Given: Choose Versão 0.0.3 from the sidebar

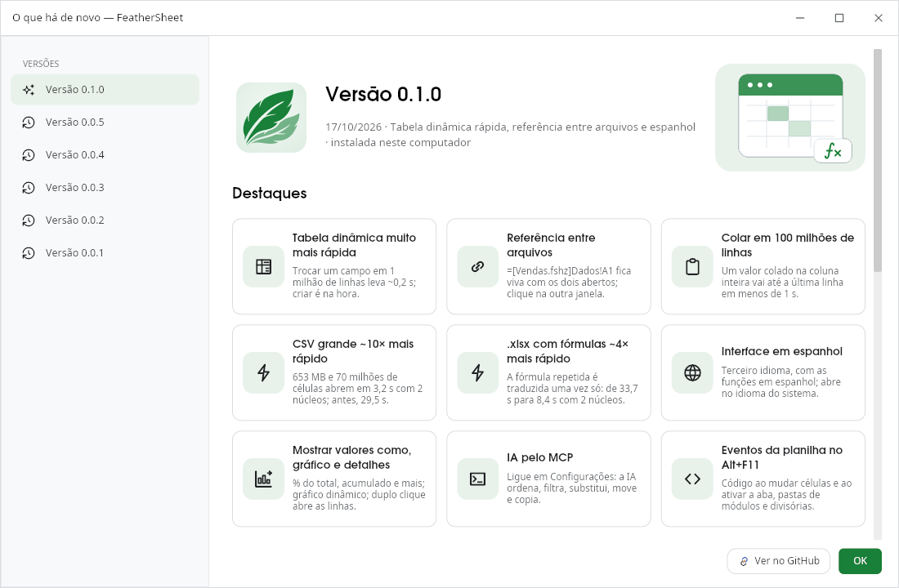Looking at the screenshot, I should pyautogui.click(x=105, y=187).
